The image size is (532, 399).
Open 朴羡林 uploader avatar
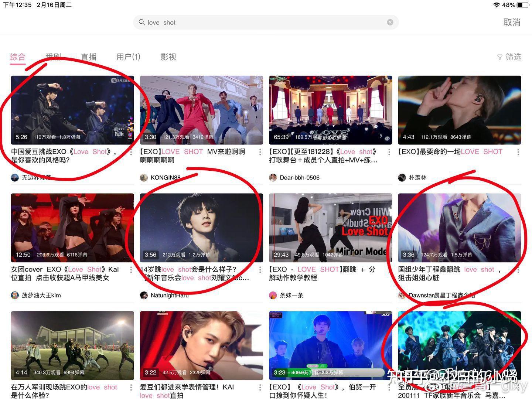(402, 178)
